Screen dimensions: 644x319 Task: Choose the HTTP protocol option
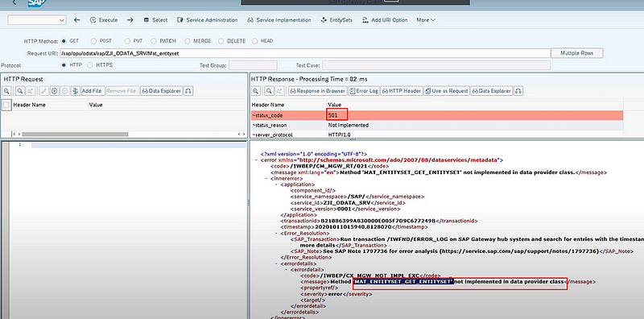(x=64, y=65)
